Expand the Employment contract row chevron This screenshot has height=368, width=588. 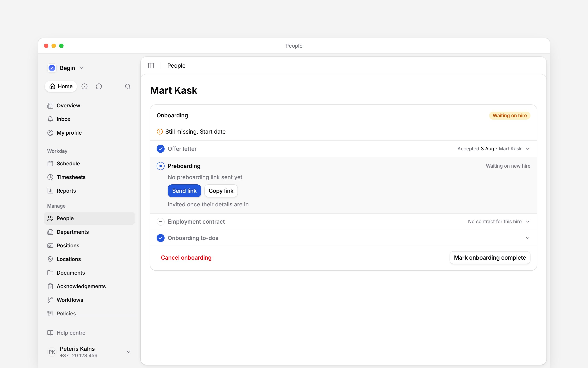528,222
